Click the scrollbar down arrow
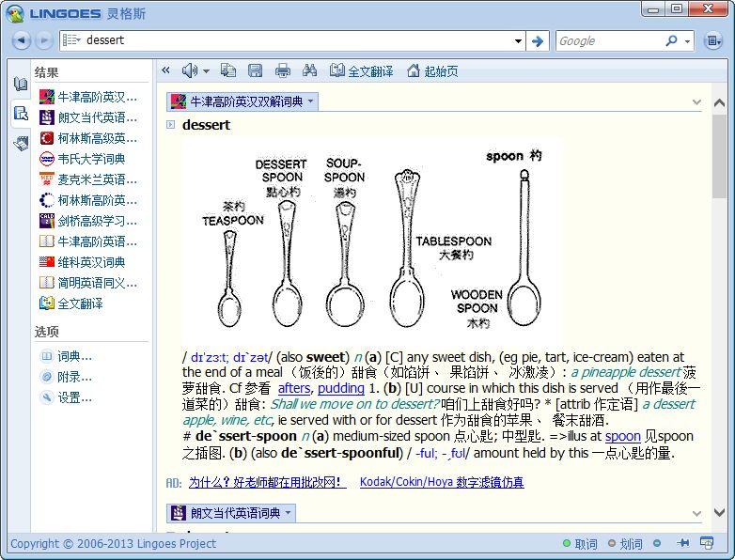The image size is (735, 560). [719, 513]
